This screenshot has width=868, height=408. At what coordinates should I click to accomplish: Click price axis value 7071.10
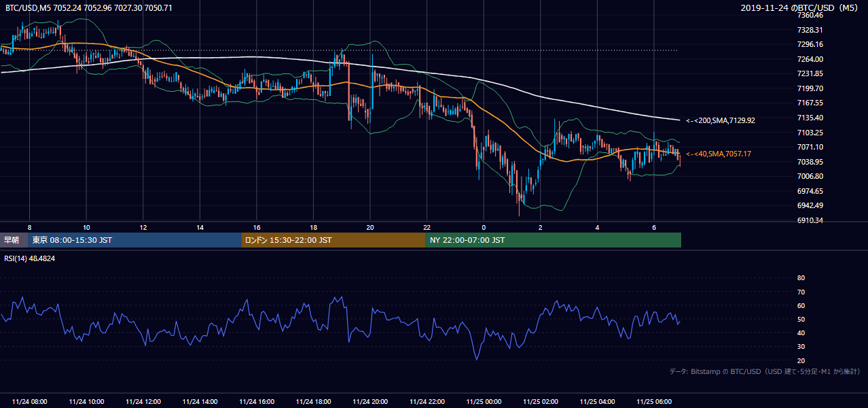pyautogui.click(x=810, y=147)
